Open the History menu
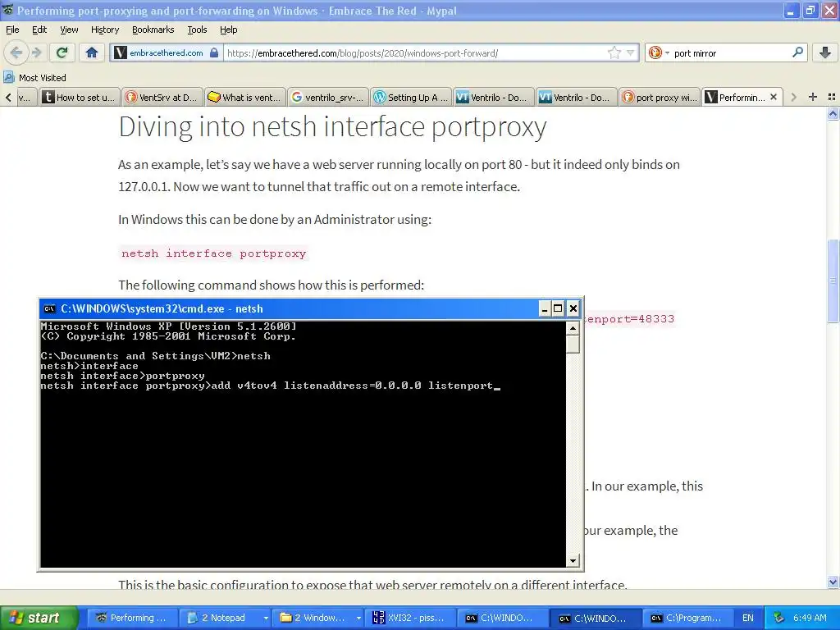This screenshot has width=840, height=630. 105,30
